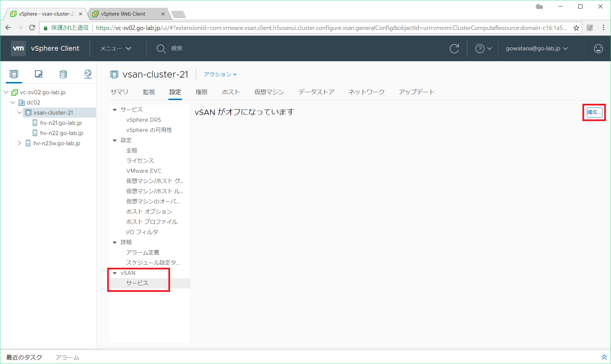Collapse vsan-cluster-21 tree node
611x364 pixels.
click(x=20, y=113)
